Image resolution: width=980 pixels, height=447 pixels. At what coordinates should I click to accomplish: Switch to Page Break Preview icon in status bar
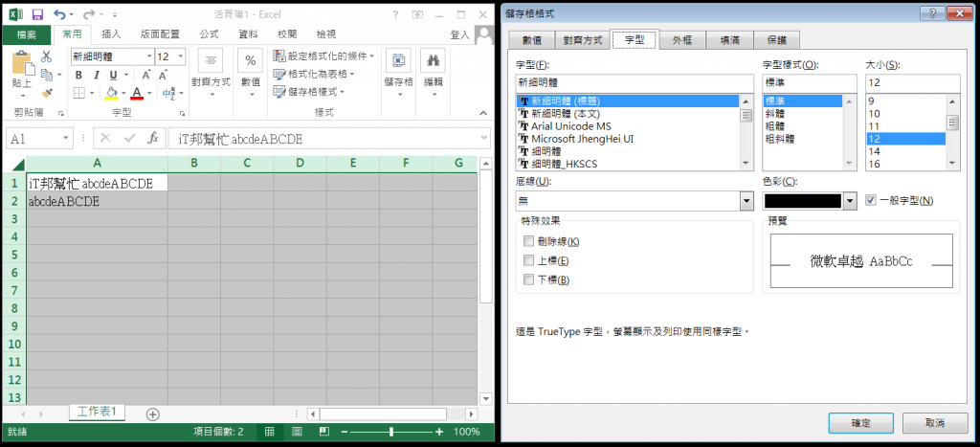323,432
